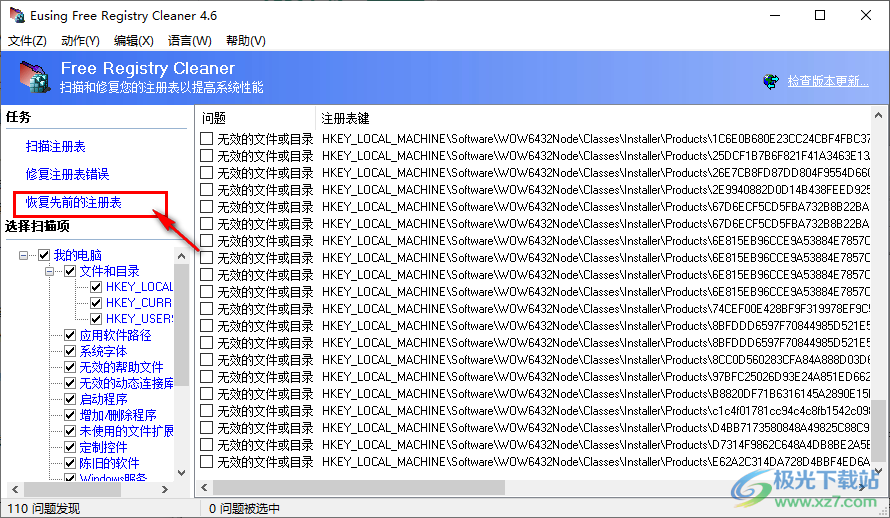The image size is (890, 518).
Task: Select registry key E62A2C314DA728D4BBF4ED6A
Action: (x=595, y=462)
